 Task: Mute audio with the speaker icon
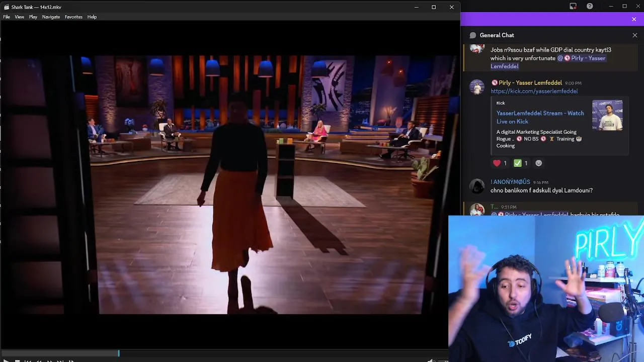pos(431,360)
